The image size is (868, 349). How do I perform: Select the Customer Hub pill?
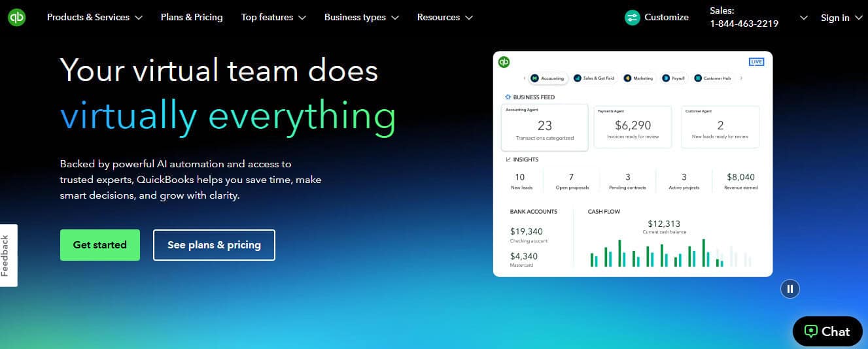click(712, 78)
